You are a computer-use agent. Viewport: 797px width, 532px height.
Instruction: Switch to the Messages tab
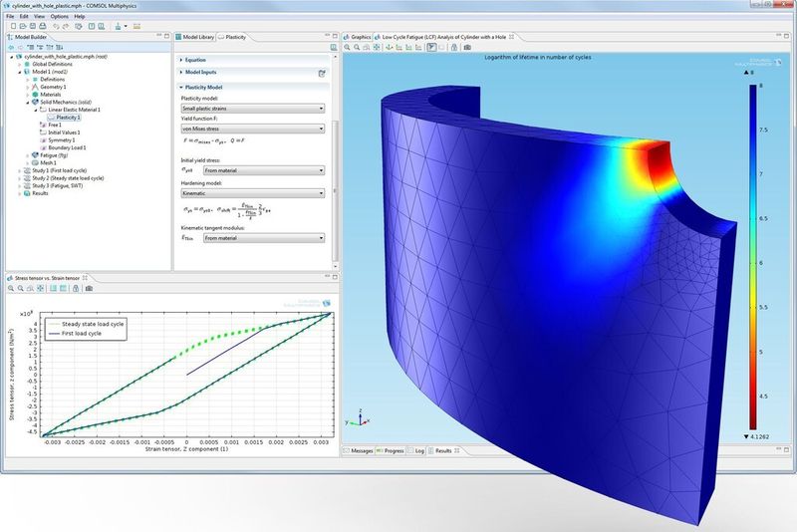point(359,450)
